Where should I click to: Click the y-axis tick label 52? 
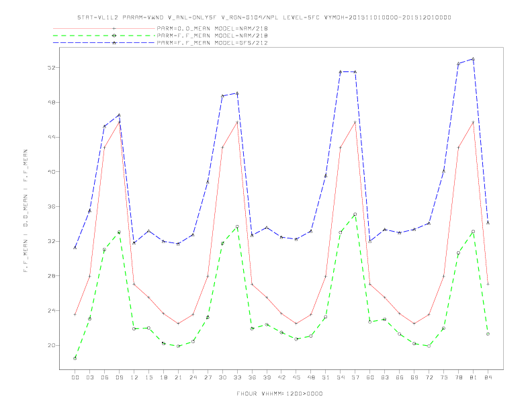click(51, 67)
